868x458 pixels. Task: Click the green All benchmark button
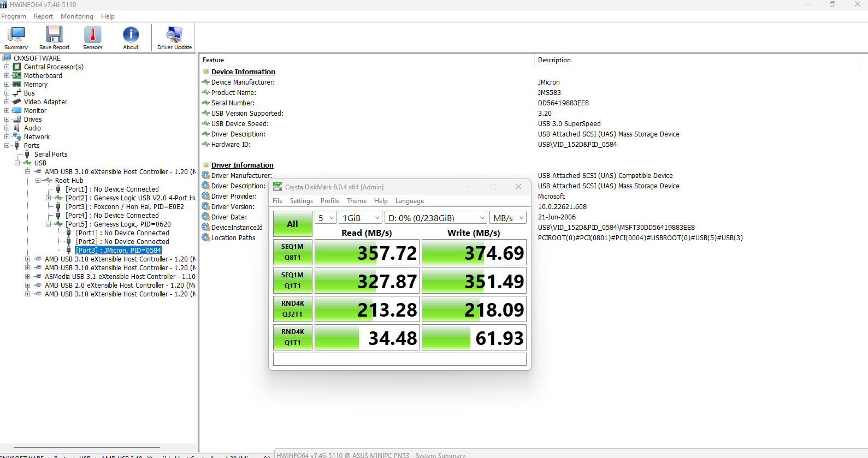[x=293, y=224]
